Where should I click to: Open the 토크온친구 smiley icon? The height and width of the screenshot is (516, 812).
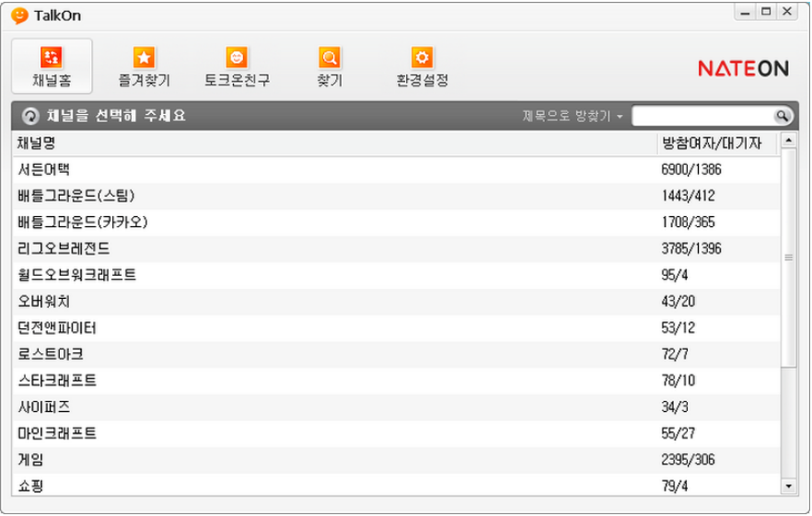(237, 57)
